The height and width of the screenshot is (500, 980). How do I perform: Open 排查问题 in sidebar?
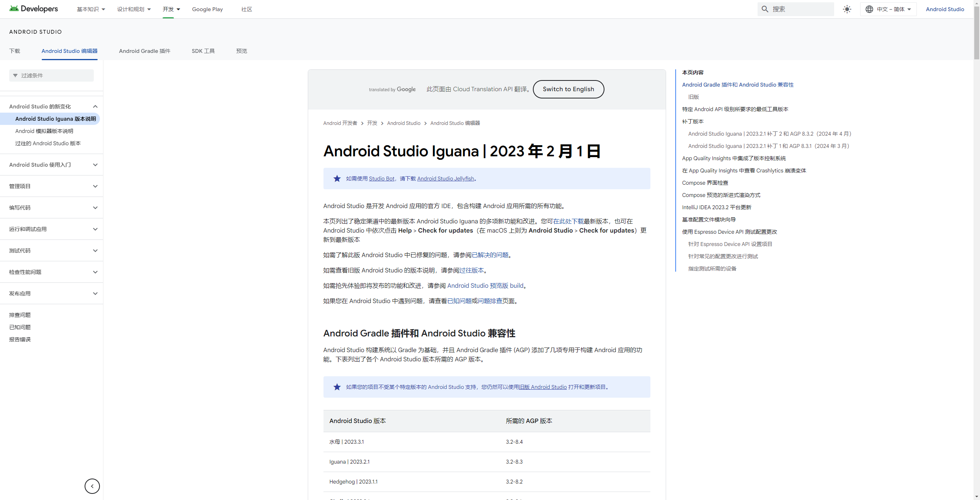pyautogui.click(x=20, y=315)
